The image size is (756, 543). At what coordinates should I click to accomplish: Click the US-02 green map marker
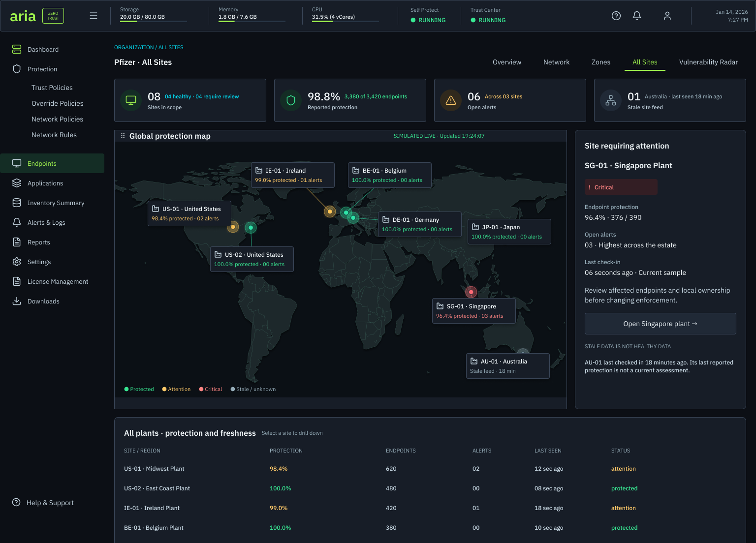point(251,228)
